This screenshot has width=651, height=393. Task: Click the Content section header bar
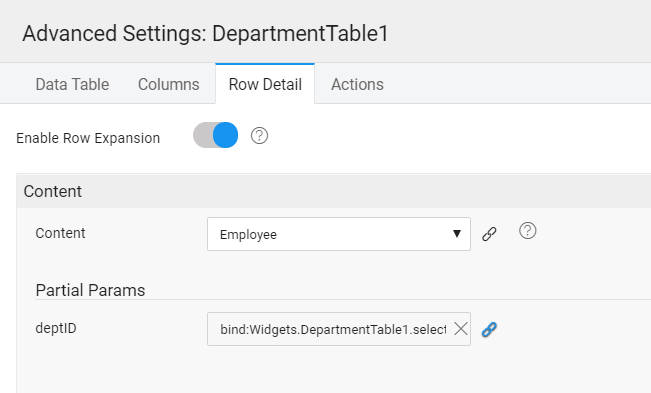tap(334, 191)
